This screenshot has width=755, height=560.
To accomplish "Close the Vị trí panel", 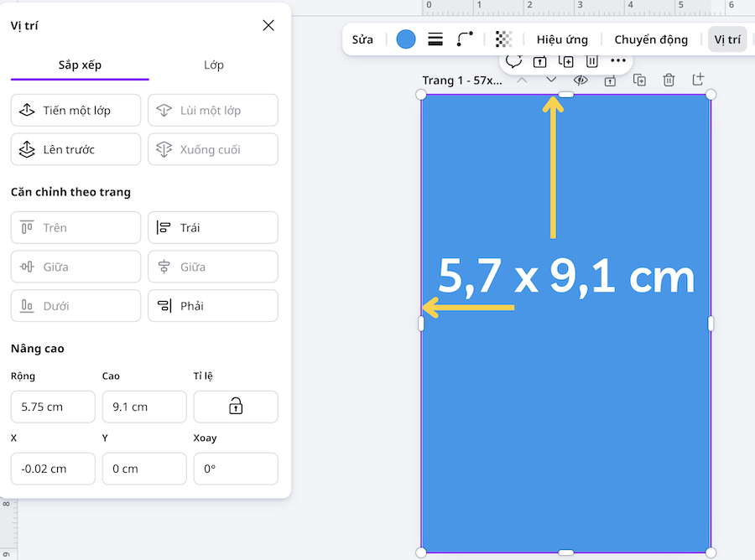I will [x=268, y=26].
